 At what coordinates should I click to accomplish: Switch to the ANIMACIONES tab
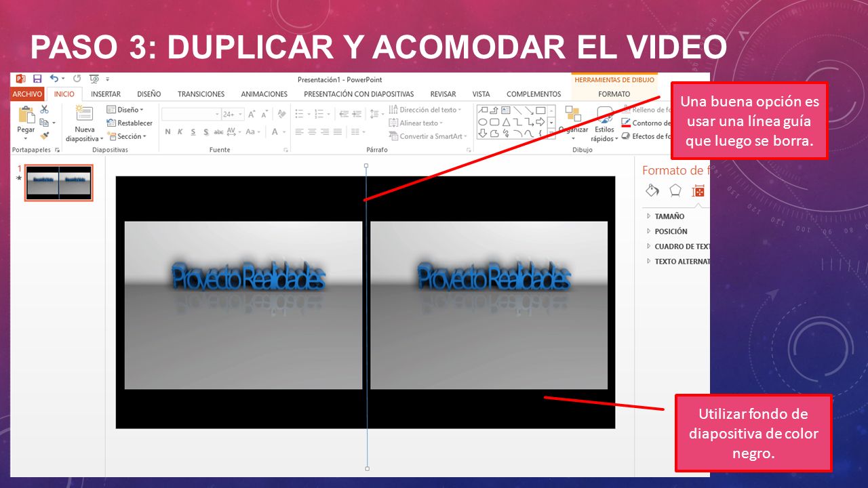pyautogui.click(x=264, y=94)
